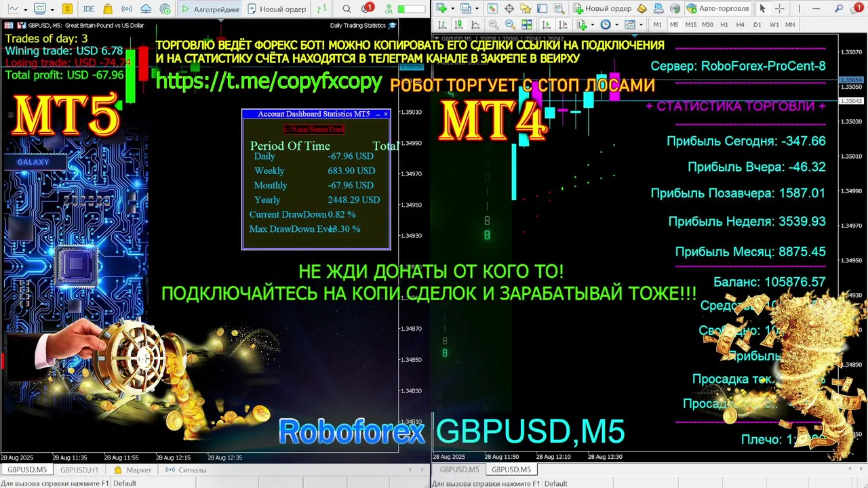This screenshot has height=488, width=868.
Task: Select the W1 timeframe in MT4
Action: 774,24
